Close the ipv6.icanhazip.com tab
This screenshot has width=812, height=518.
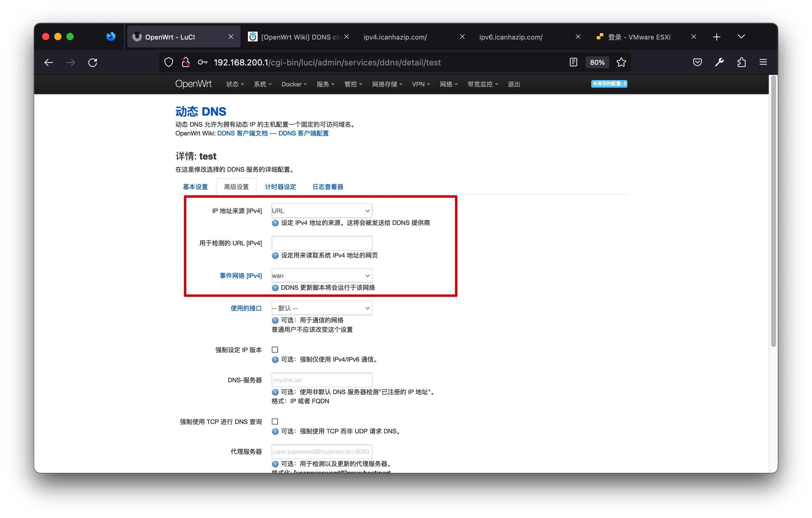pyautogui.click(x=578, y=37)
